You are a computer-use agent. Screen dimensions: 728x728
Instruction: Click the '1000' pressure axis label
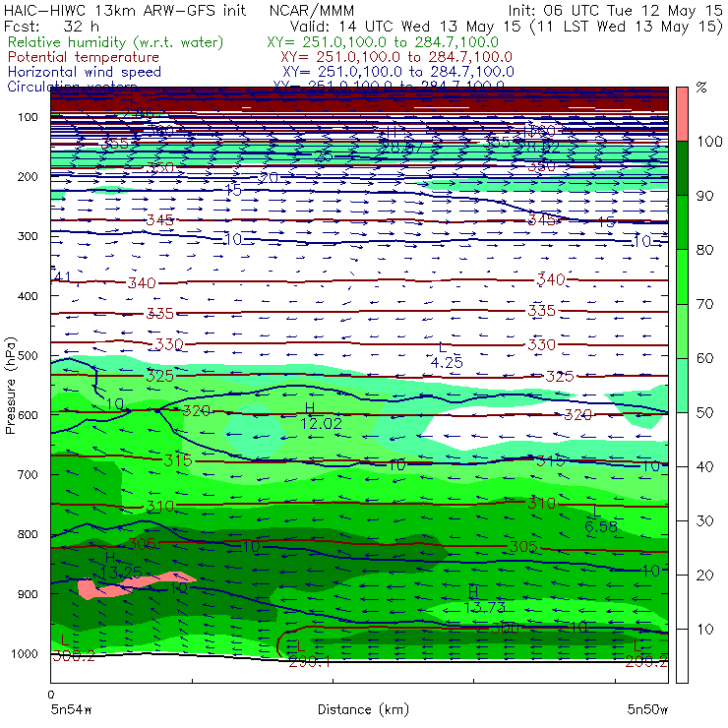point(24,653)
